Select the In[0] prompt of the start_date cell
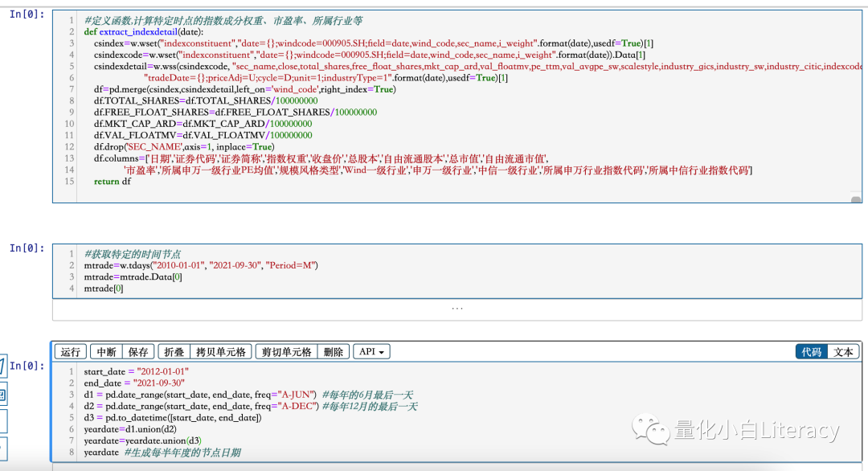The width and height of the screenshot is (868, 471). 27,366
